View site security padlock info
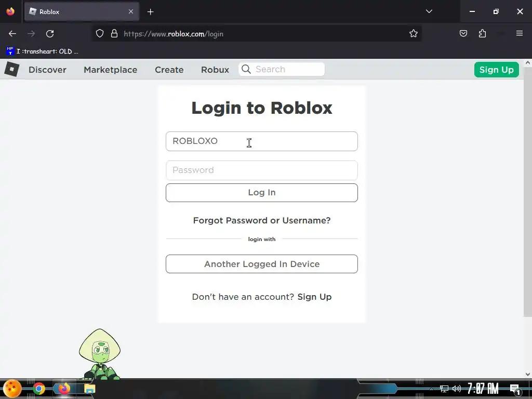This screenshot has width=532, height=399. (114, 34)
